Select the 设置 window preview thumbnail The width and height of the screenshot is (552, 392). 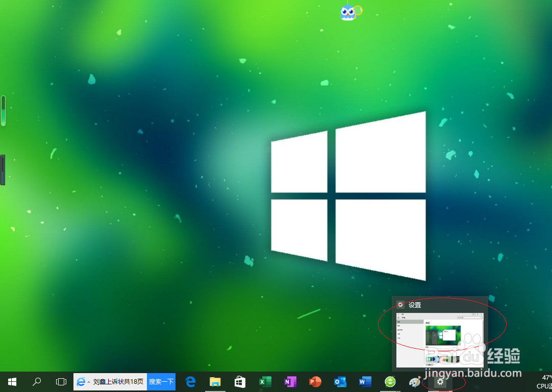pyautogui.click(x=440, y=340)
